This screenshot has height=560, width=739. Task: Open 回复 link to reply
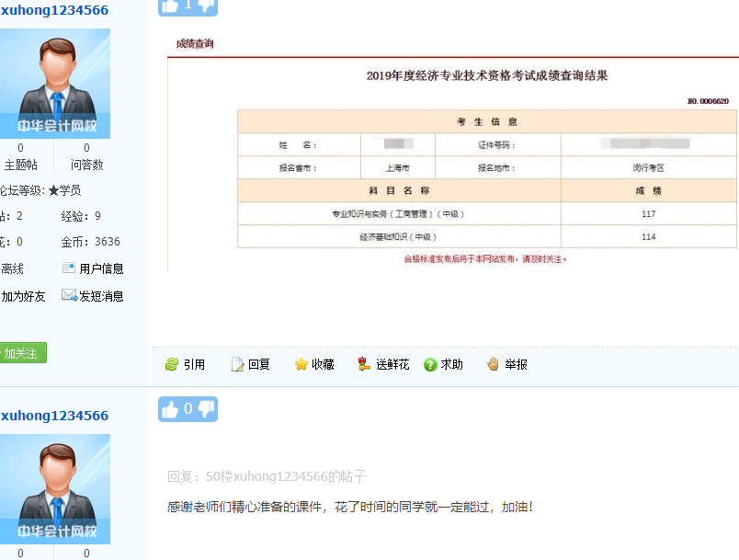click(259, 364)
